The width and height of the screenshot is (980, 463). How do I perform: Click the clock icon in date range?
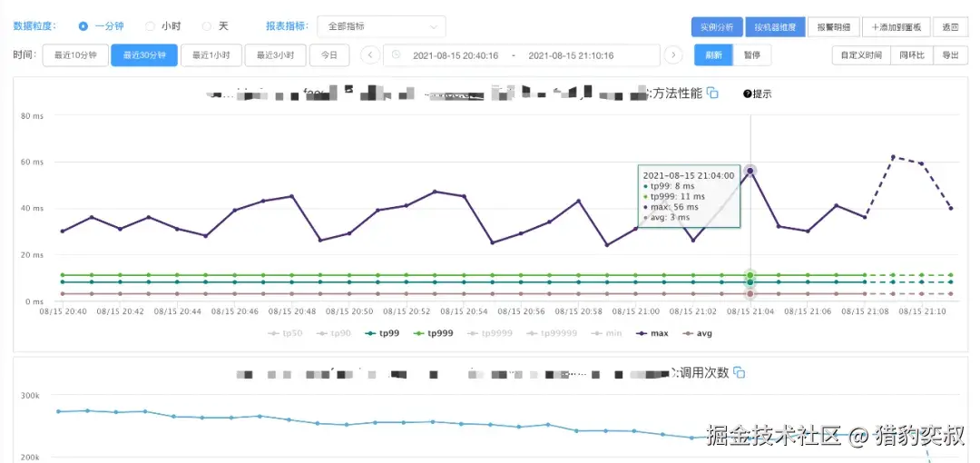pos(396,55)
